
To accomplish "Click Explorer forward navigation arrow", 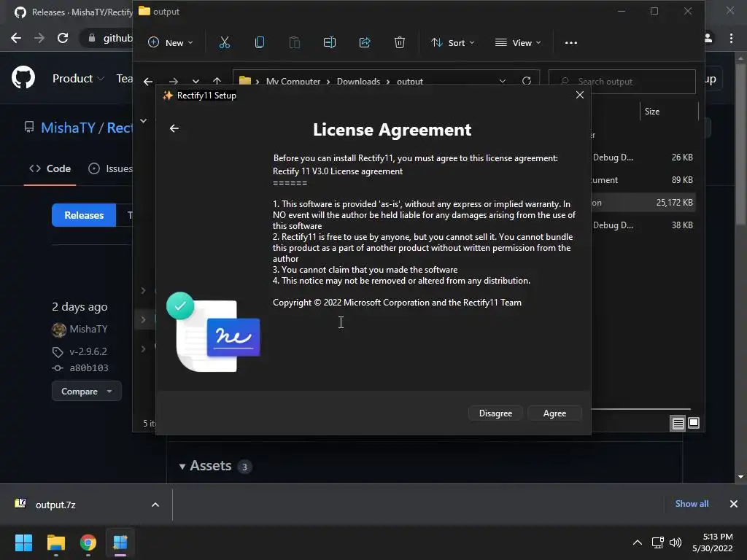I will coord(174,82).
